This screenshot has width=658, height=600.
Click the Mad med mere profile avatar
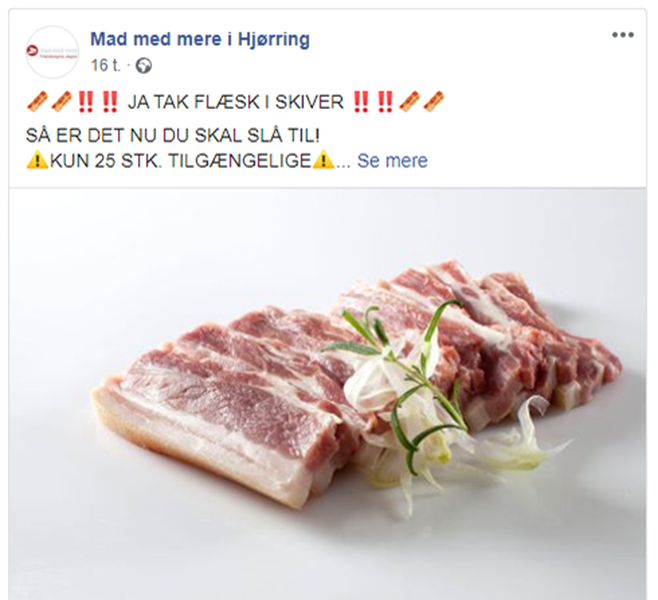tap(52, 52)
